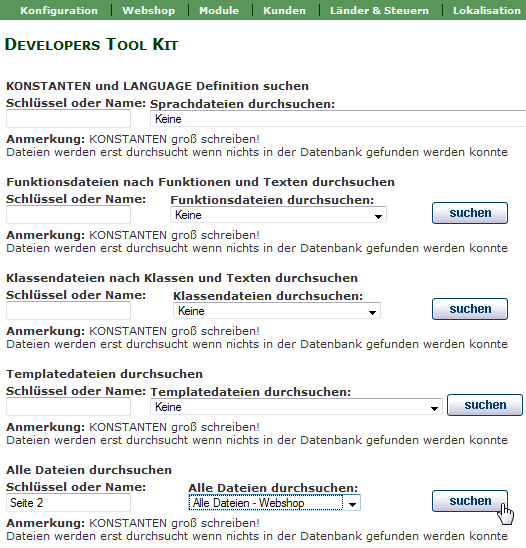Open the Länder & Steuern menu
Viewport: 526px width, 548px height.
379,10
